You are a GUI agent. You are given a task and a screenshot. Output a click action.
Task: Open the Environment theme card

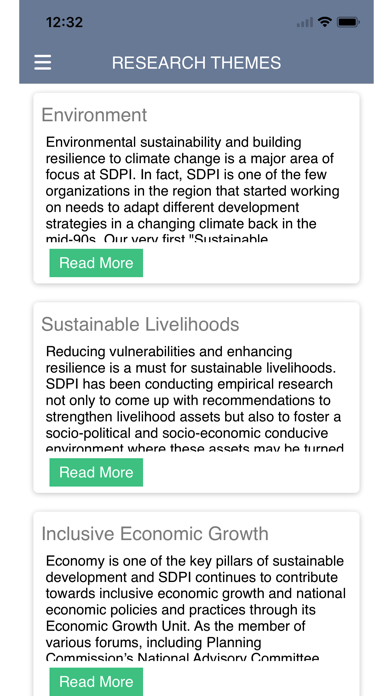pyautogui.click(x=196, y=188)
